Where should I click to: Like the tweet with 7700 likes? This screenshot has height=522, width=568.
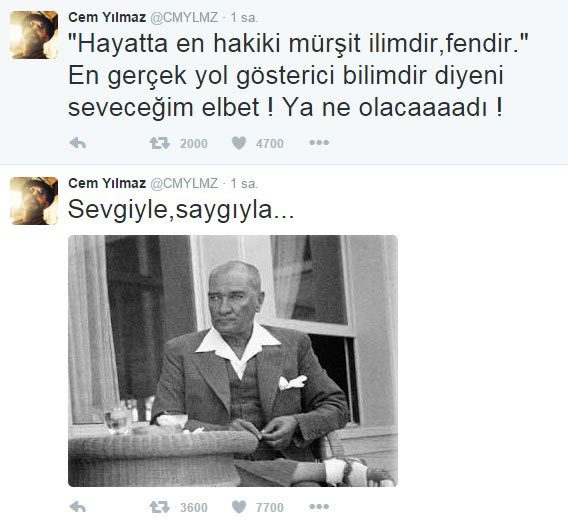tap(239, 507)
